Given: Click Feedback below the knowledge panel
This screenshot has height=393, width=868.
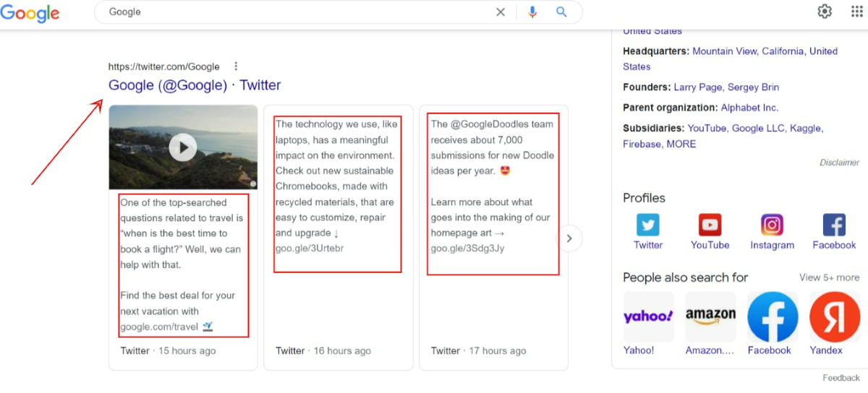Looking at the screenshot, I should click(x=841, y=378).
